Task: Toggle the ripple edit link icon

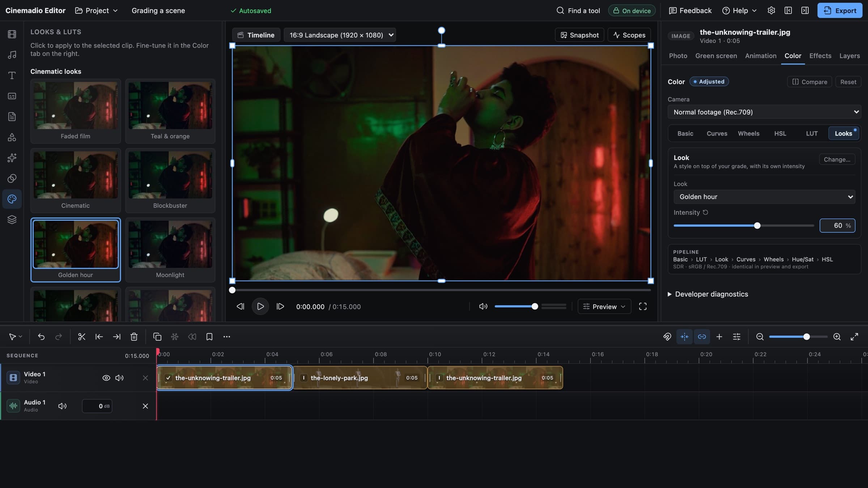Action: point(667,337)
